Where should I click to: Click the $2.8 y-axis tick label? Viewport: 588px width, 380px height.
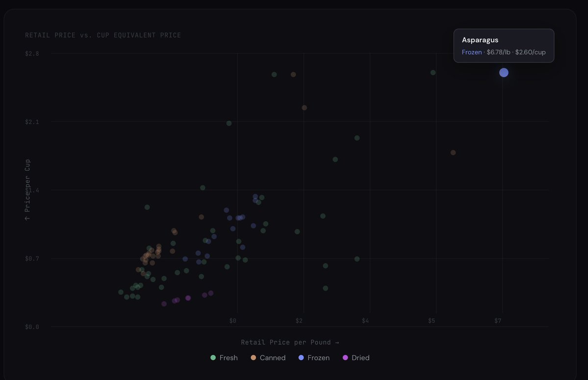(32, 54)
